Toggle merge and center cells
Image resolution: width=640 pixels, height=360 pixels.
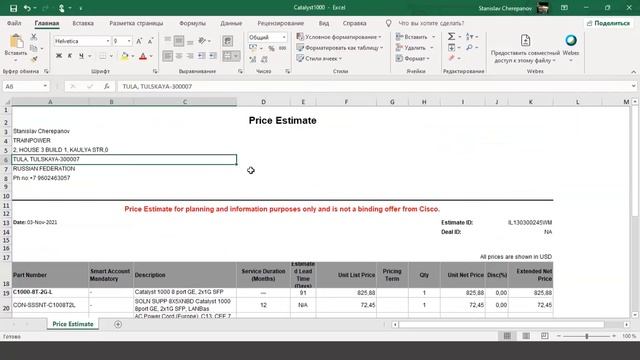pos(227,56)
